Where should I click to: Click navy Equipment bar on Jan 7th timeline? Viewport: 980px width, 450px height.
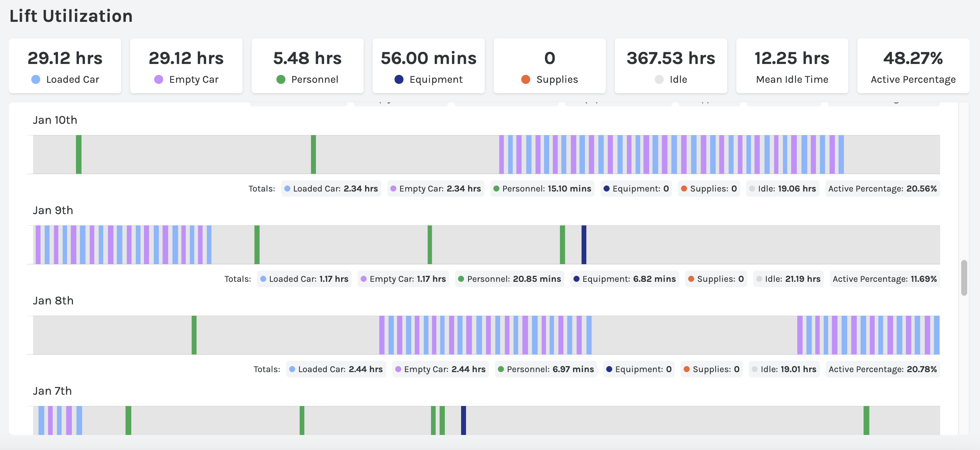[x=463, y=420]
